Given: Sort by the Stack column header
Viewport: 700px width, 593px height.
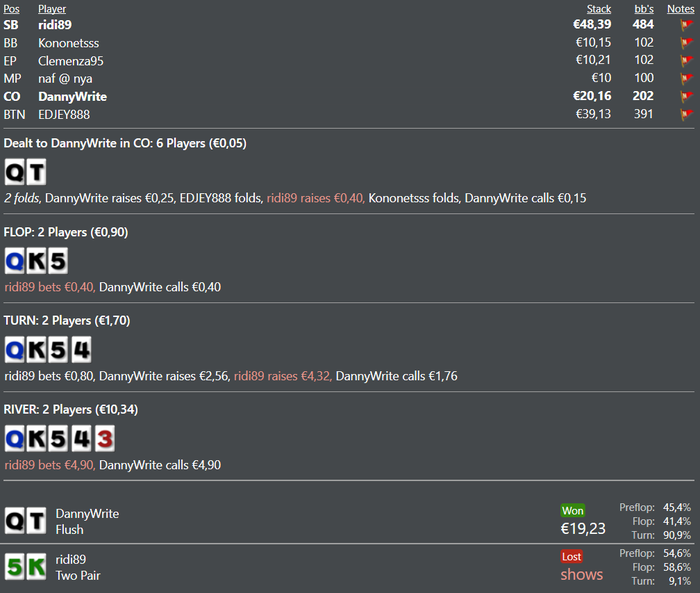Looking at the screenshot, I should point(599,9).
